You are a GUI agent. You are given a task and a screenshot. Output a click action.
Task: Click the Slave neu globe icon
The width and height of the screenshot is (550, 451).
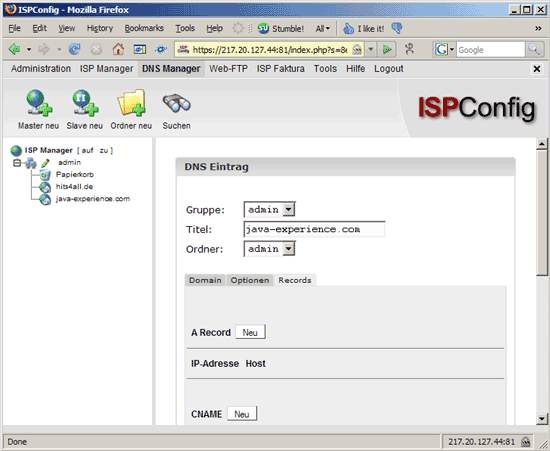pos(85,103)
